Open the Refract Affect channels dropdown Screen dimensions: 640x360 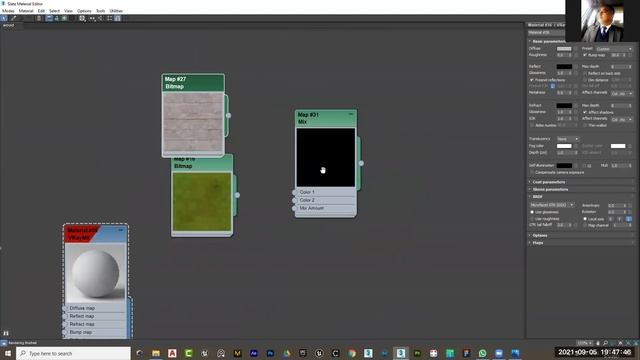[x=622, y=120]
